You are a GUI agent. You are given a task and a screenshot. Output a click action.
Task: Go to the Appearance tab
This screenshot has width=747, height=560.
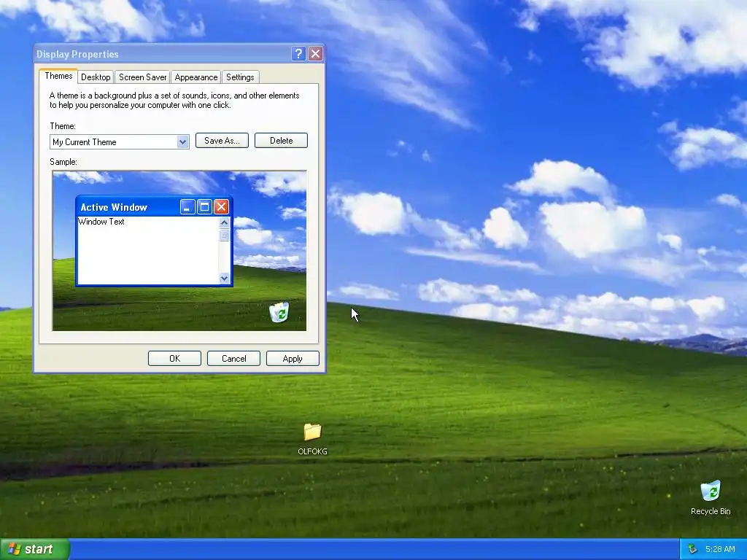pos(196,77)
